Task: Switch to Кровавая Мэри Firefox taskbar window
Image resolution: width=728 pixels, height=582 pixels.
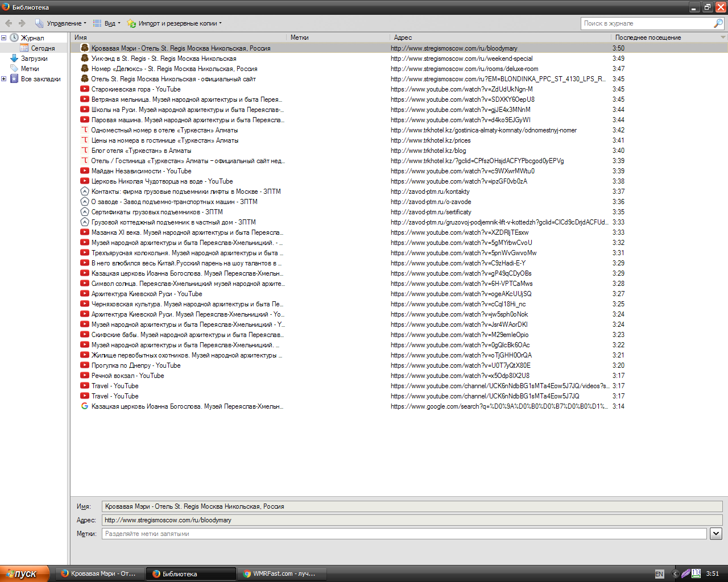Action: tap(100, 573)
